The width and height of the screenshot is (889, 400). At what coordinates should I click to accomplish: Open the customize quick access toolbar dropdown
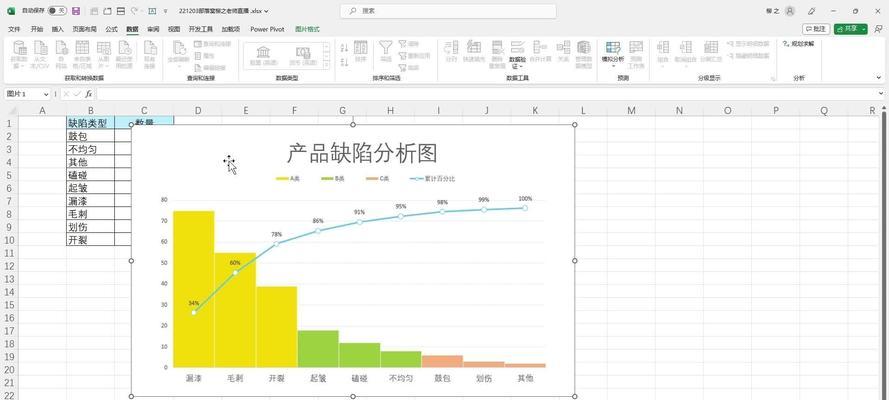coord(165,11)
